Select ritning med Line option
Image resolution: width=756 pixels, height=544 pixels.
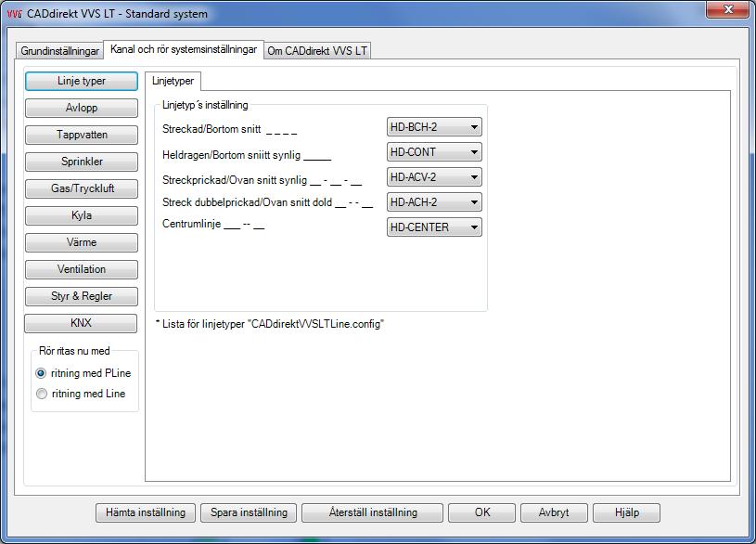(x=81, y=394)
